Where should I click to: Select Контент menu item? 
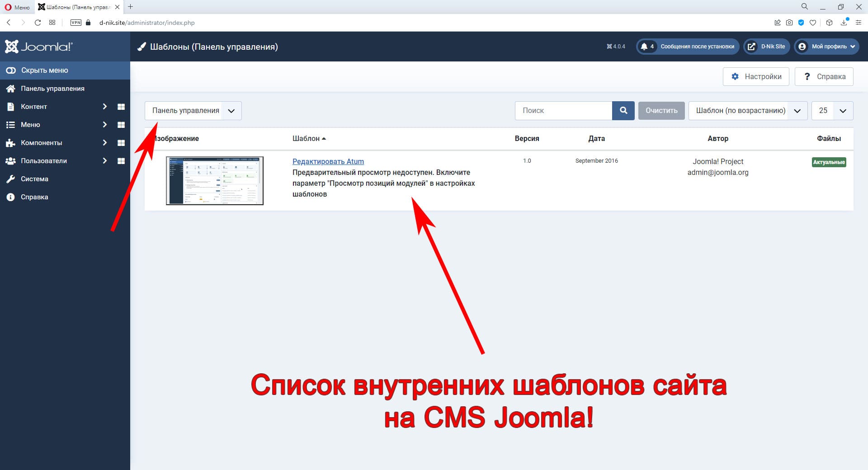point(34,107)
